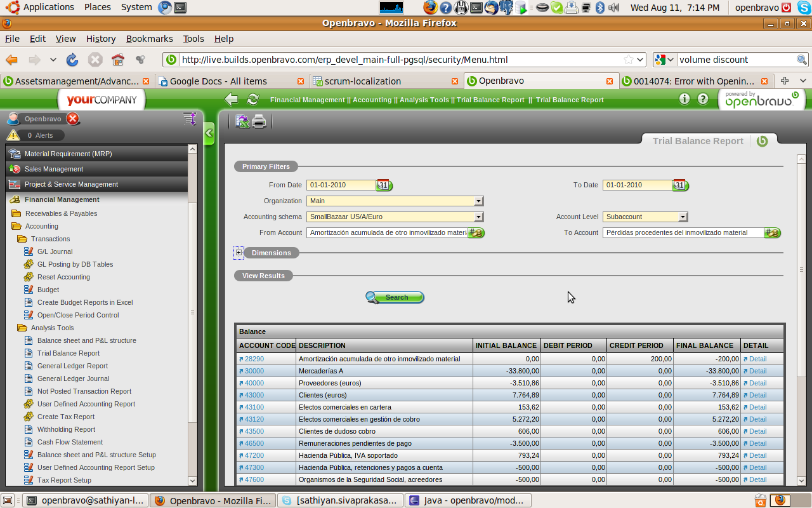The width and height of the screenshot is (812, 508).
Task: Log out with the red X icon
Action: [x=73, y=119]
